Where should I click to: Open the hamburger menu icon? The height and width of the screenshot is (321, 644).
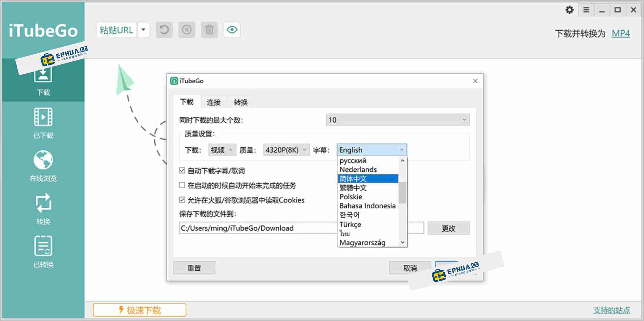click(x=586, y=10)
